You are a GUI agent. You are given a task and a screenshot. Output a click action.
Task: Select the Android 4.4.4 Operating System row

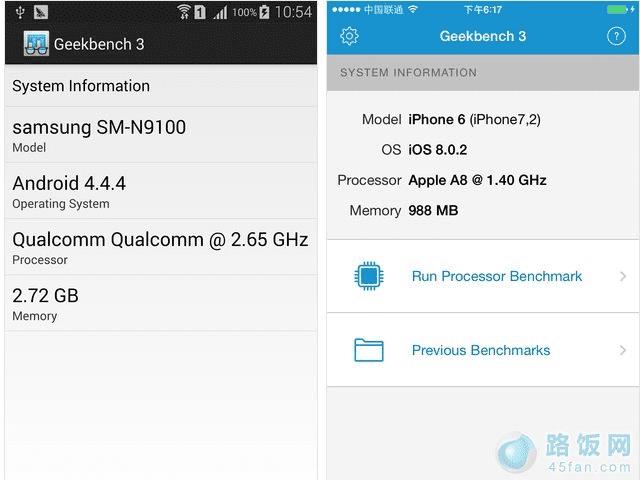pyautogui.click(x=161, y=191)
